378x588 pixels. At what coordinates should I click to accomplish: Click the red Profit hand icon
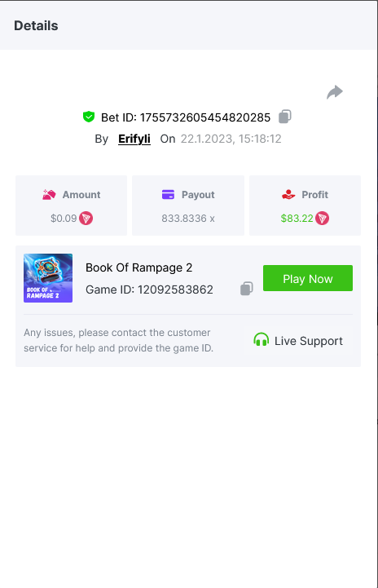pyautogui.click(x=288, y=195)
